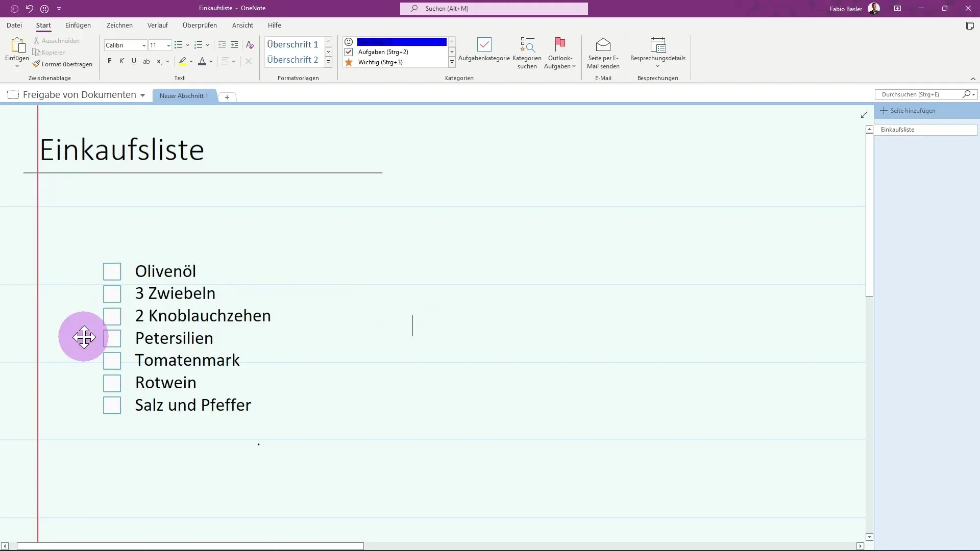Viewport: 980px width, 551px height.
Task: Apply the Überschrift 1 style
Action: point(292,44)
